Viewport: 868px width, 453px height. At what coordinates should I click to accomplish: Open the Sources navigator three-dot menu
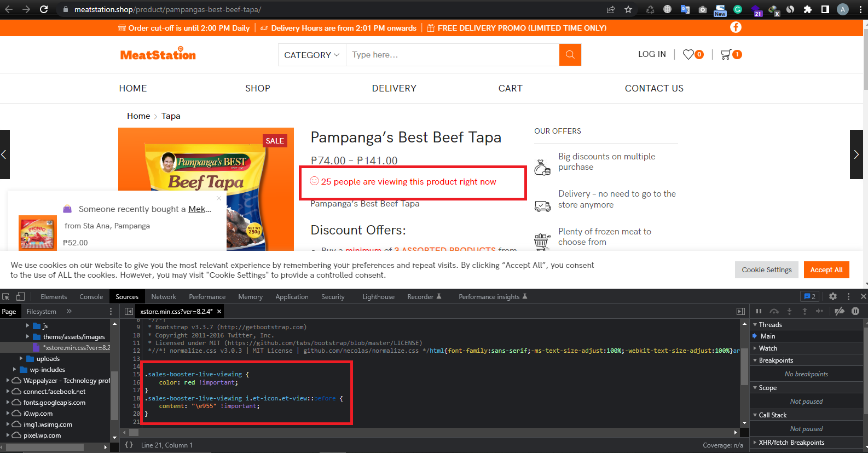pyautogui.click(x=111, y=311)
